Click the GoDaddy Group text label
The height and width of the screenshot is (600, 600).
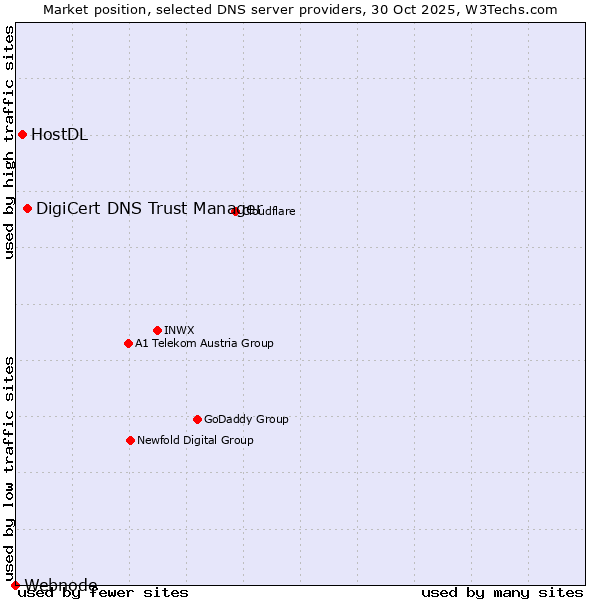pos(246,419)
